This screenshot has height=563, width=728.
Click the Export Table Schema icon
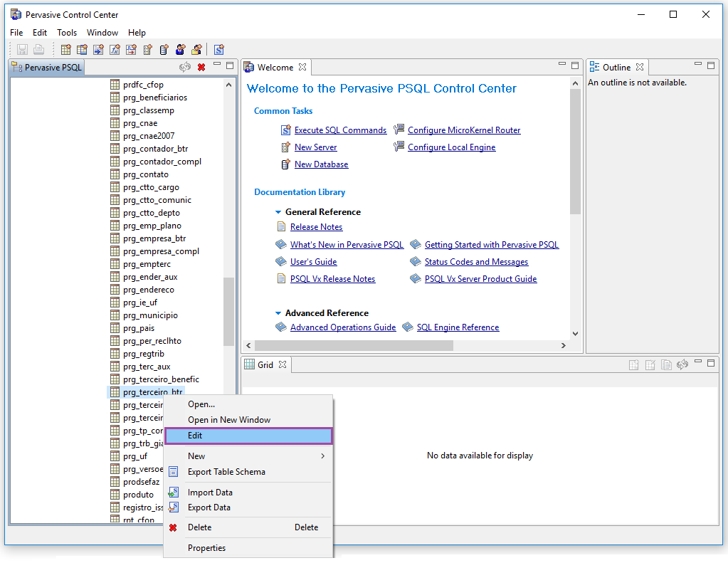click(173, 472)
